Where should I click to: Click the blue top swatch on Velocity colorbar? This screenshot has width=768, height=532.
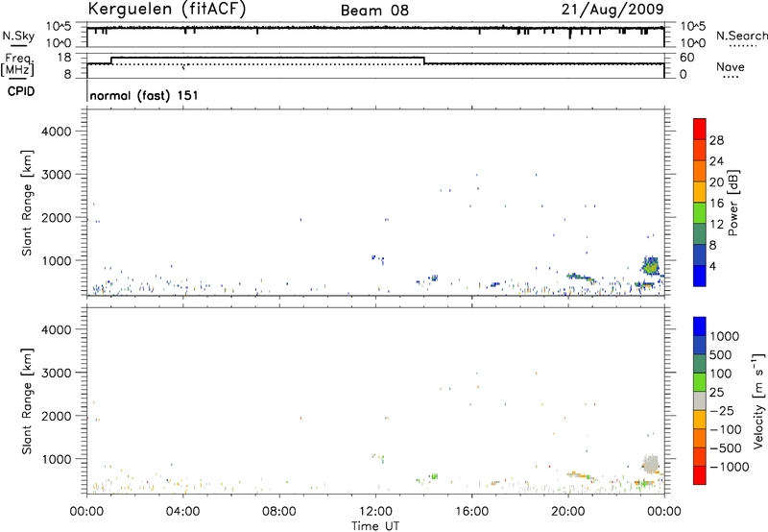pos(700,326)
